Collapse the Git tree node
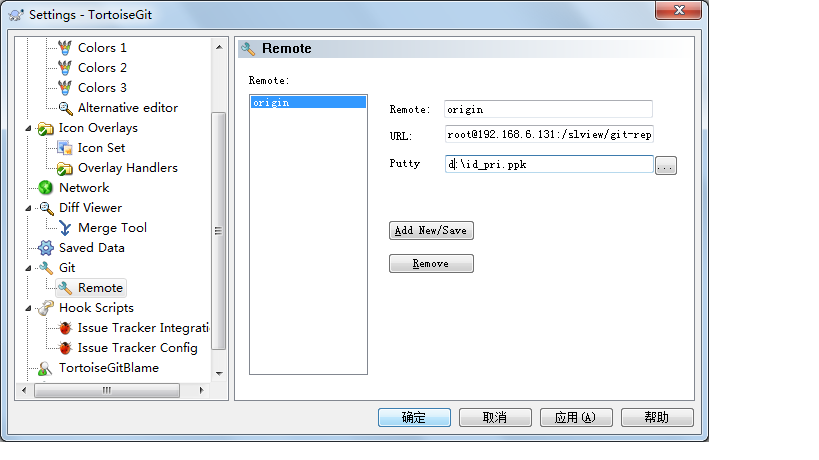Image resolution: width=819 pixels, height=460 pixels. (29, 268)
